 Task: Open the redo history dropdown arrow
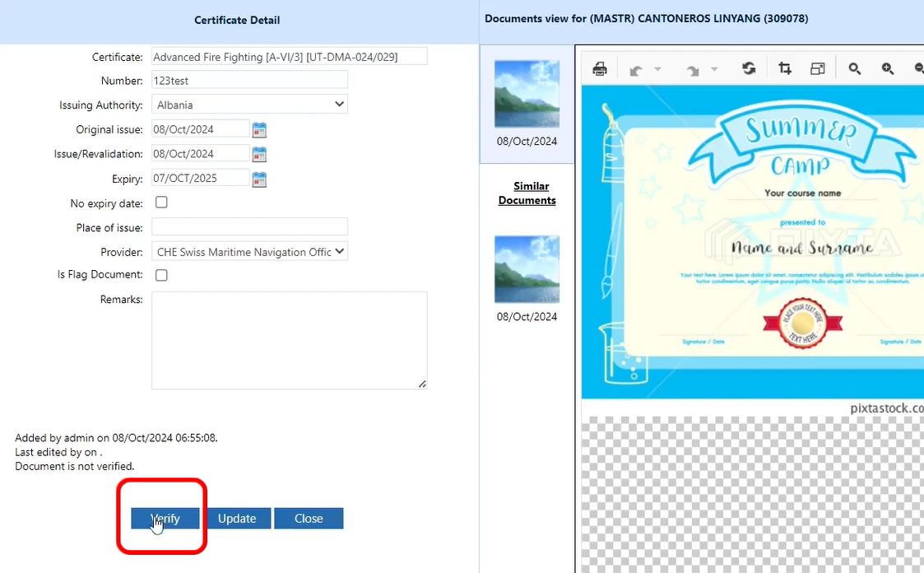(714, 69)
